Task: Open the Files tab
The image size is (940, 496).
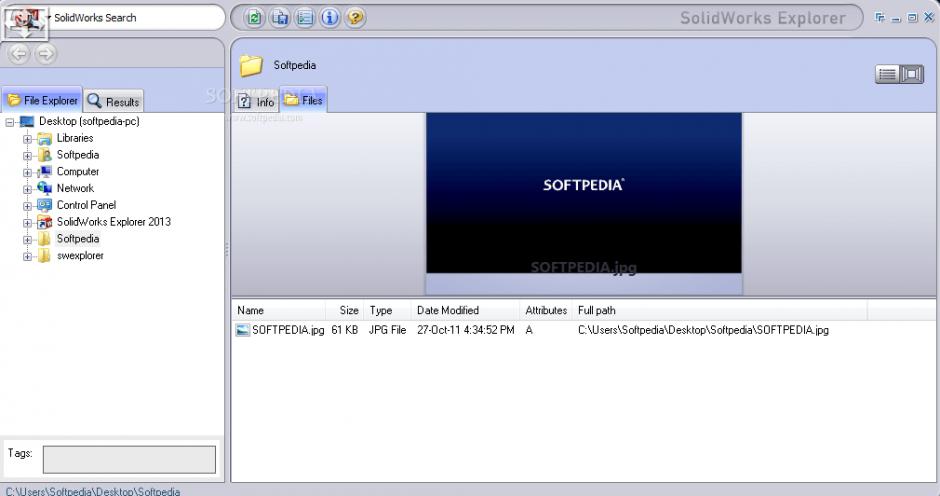Action: [303, 100]
